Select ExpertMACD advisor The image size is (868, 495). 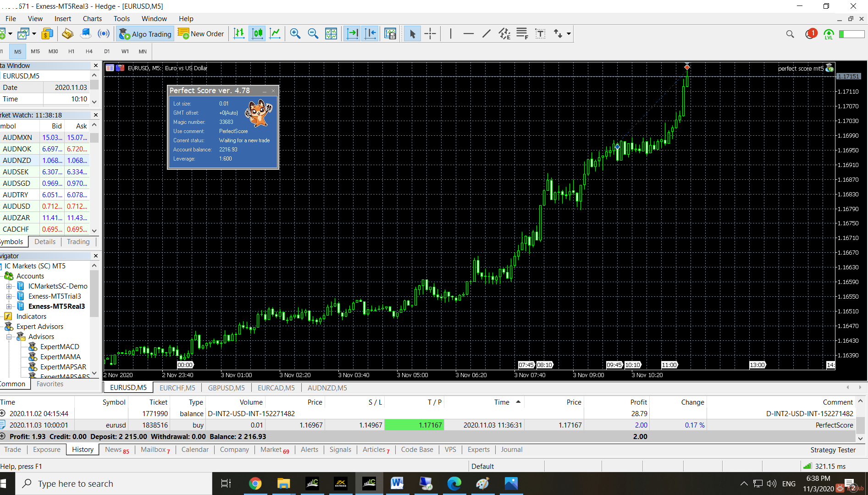point(60,347)
